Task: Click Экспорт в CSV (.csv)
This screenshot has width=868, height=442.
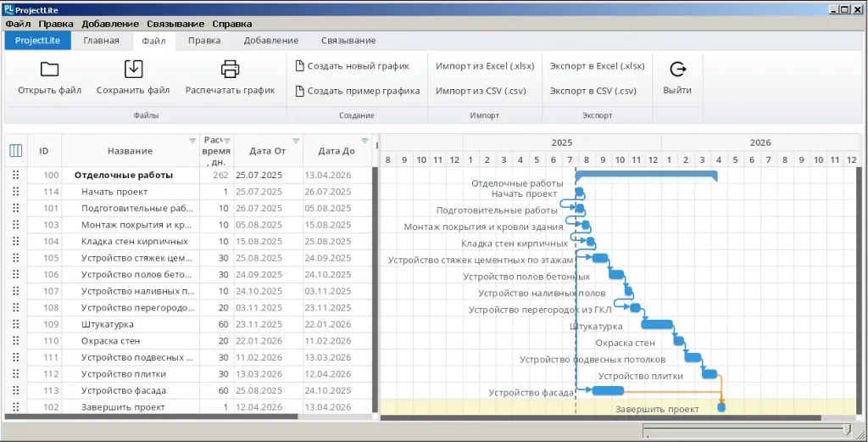Action: (593, 91)
